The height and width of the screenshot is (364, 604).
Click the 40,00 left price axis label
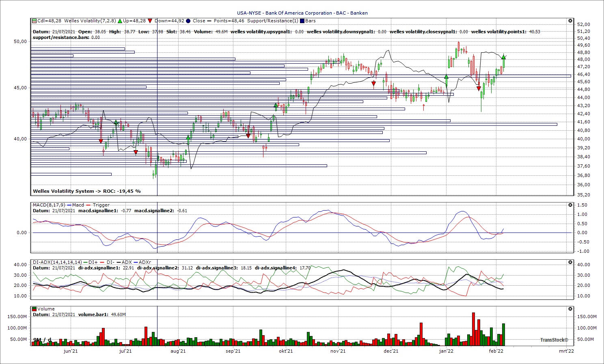click(x=20, y=139)
